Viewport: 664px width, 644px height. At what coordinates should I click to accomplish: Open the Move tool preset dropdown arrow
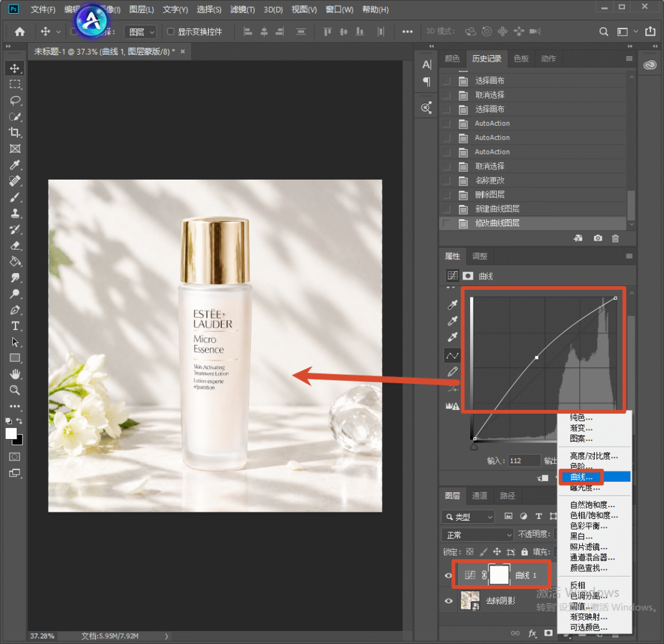[x=58, y=32]
